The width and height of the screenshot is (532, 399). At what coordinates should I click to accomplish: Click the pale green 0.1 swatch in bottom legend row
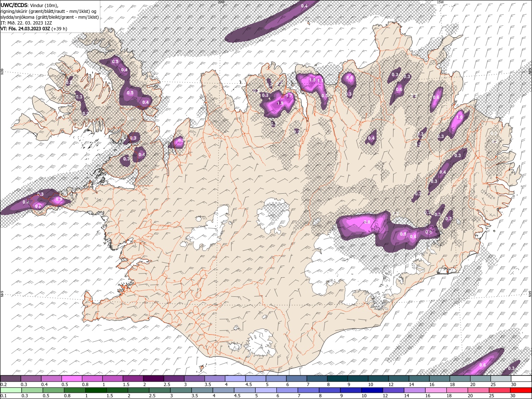[11, 390]
